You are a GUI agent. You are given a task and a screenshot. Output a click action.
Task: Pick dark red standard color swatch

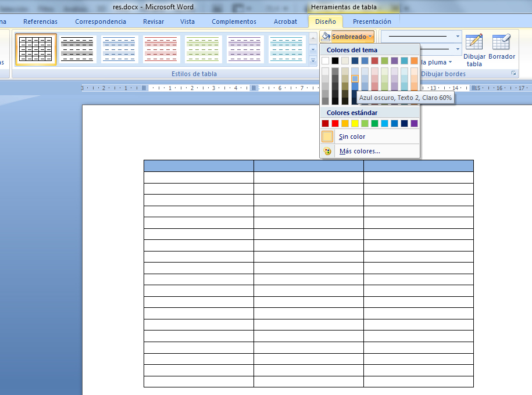[324, 123]
